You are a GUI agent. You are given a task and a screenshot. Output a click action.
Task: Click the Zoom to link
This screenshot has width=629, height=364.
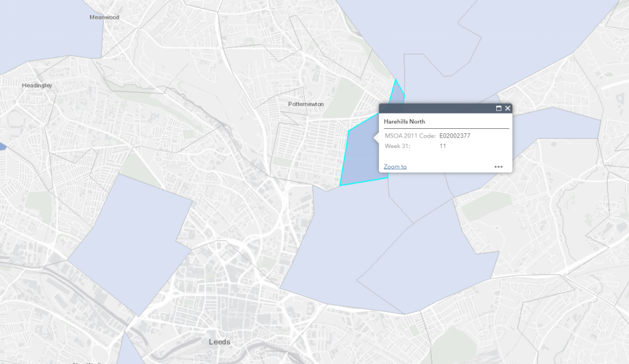coord(395,166)
